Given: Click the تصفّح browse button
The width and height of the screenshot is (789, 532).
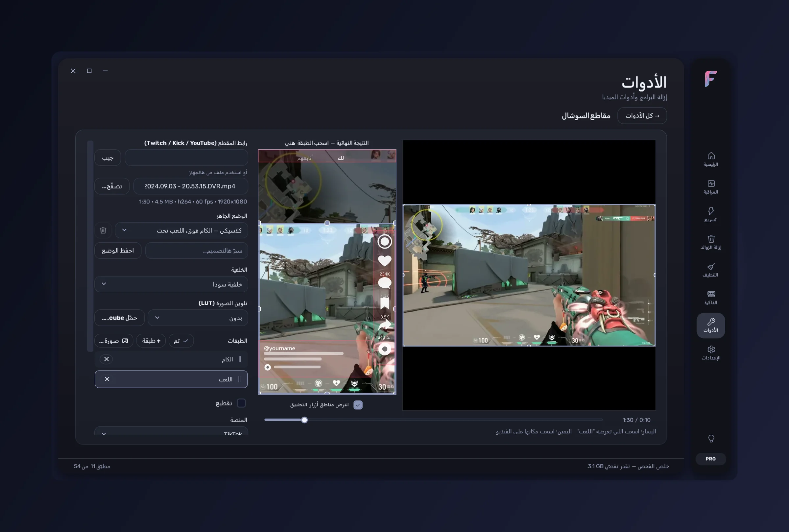Looking at the screenshot, I should (112, 186).
